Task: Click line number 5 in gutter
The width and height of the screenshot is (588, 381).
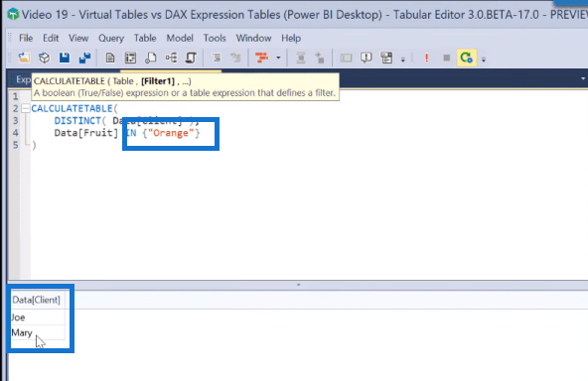Action: point(15,145)
